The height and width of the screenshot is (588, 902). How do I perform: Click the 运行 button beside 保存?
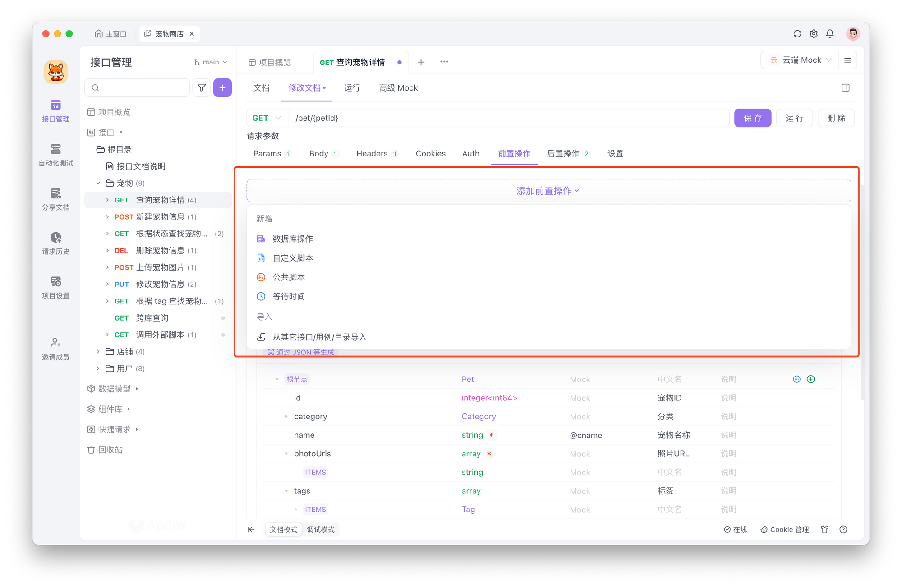point(794,118)
